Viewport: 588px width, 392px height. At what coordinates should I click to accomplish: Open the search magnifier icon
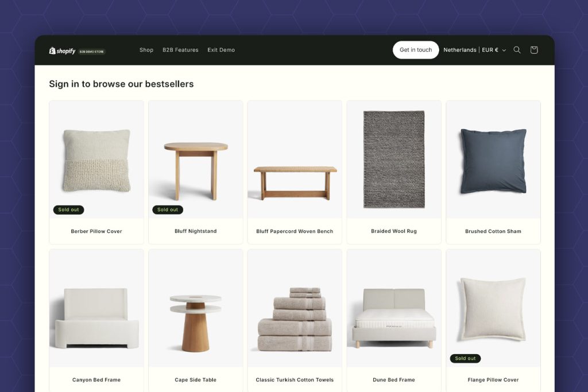coord(517,50)
